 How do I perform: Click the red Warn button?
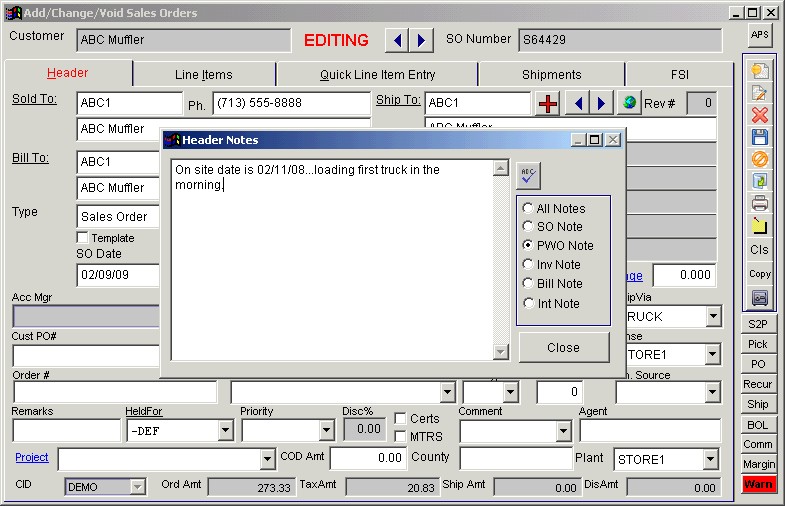pos(759,485)
